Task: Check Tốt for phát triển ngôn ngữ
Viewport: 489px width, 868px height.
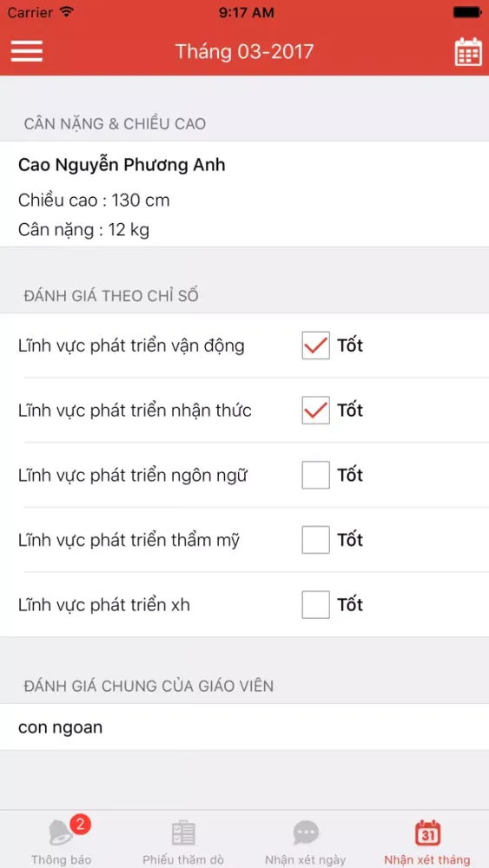Action: [315, 475]
